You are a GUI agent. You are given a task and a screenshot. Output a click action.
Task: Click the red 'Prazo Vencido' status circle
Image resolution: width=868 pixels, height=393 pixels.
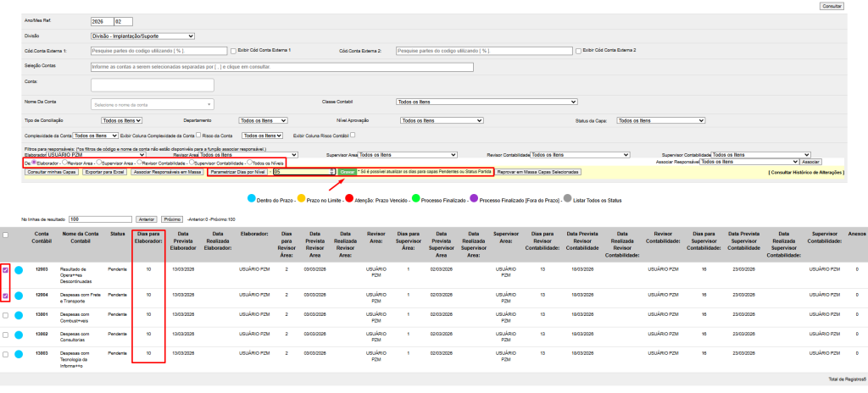348,199
